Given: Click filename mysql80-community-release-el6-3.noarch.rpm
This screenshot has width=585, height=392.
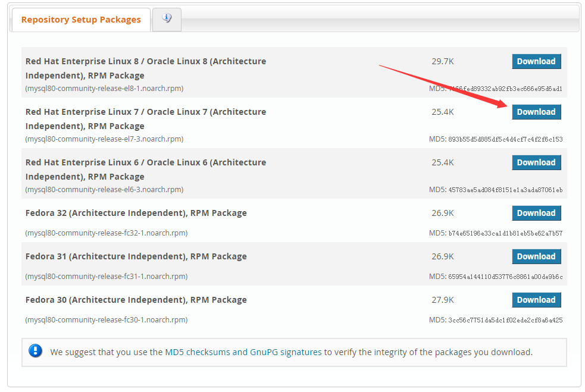Looking at the screenshot, I should coord(105,190).
